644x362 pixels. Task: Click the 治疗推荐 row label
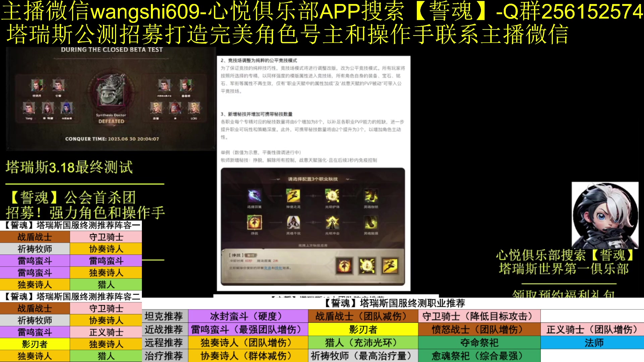click(x=164, y=356)
